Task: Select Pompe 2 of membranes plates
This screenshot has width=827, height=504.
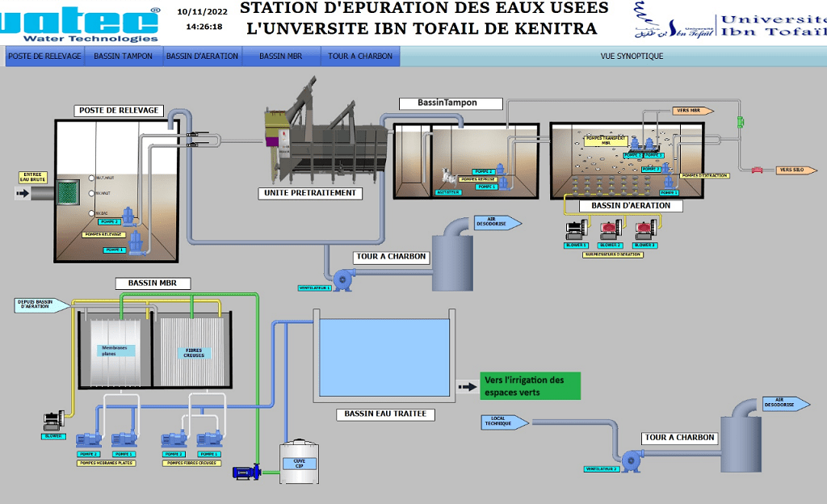Action: 89,439
